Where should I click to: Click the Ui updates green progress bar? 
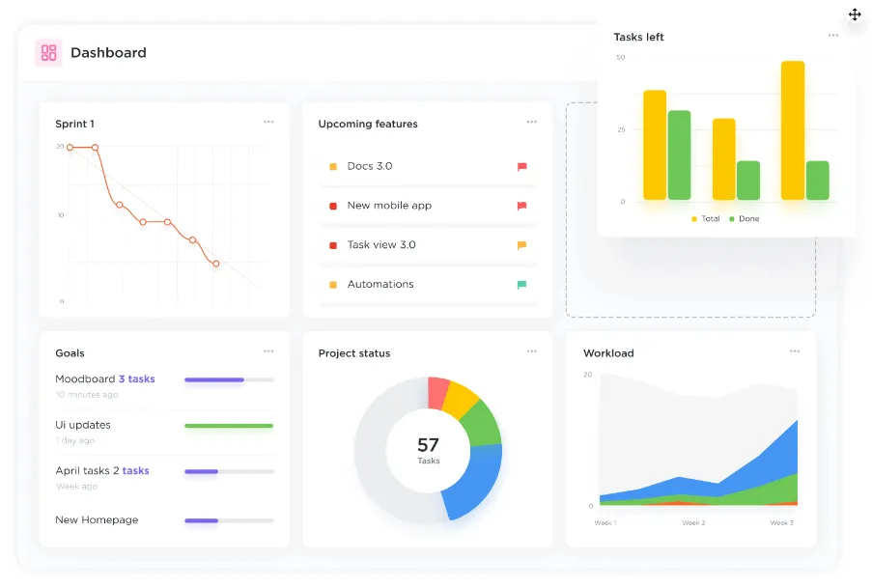[229, 426]
